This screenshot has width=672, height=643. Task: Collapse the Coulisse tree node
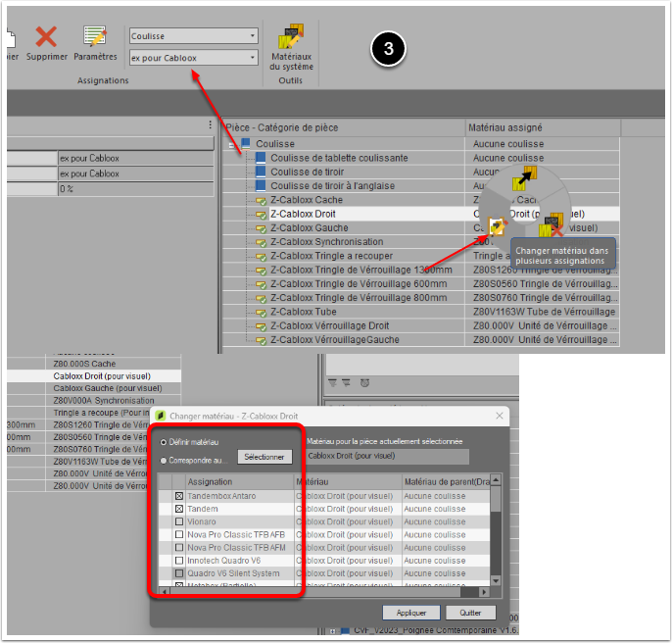coord(231,146)
